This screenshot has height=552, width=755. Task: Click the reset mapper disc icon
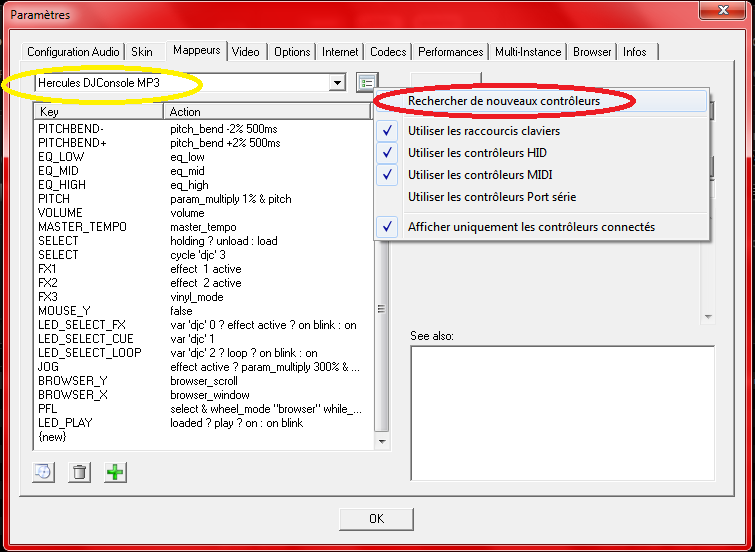pyautogui.click(x=43, y=472)
